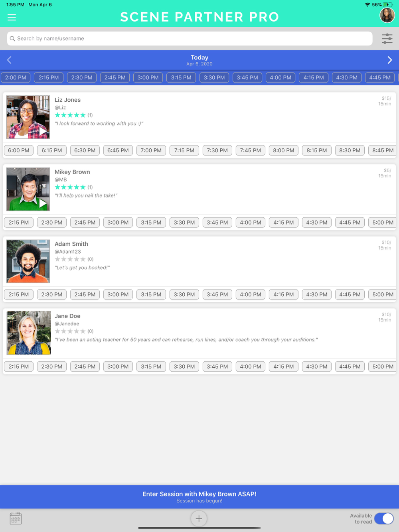
Task: Book Mikey Brown at 2:45 PM
Action: 85,223
